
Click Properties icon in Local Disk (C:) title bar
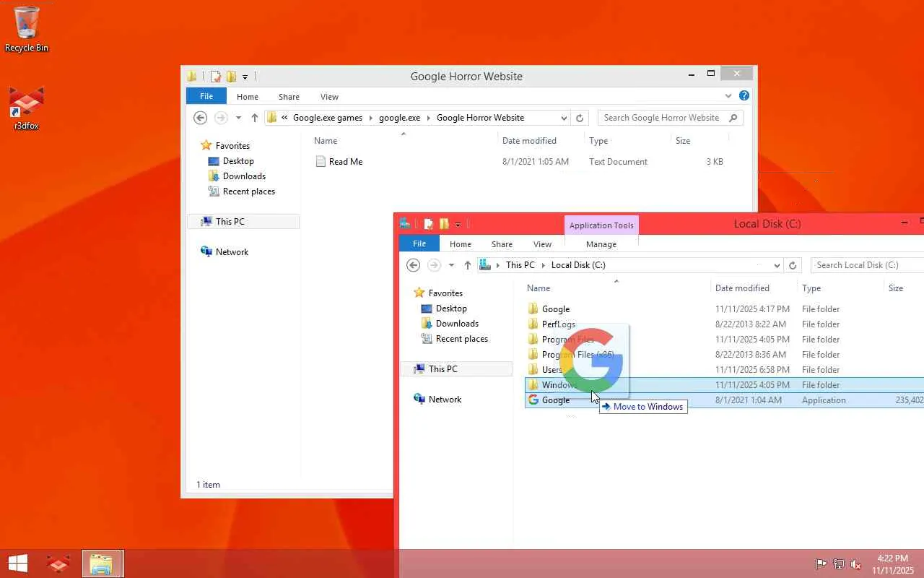tap(428, 224)
